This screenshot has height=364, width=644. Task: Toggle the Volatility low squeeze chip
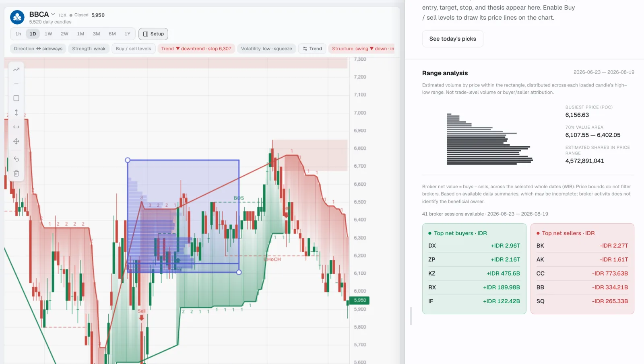click(266, 49)
